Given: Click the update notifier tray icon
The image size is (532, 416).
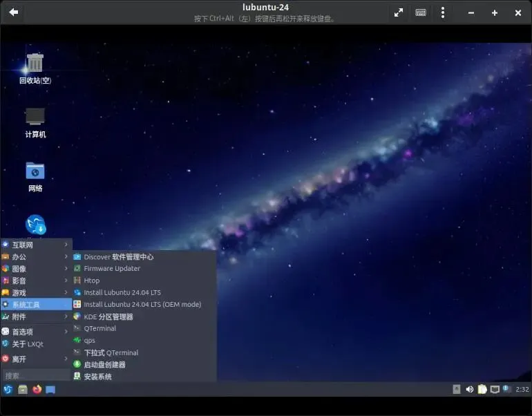Looking at the screenshot, I should tap(507, 389).
